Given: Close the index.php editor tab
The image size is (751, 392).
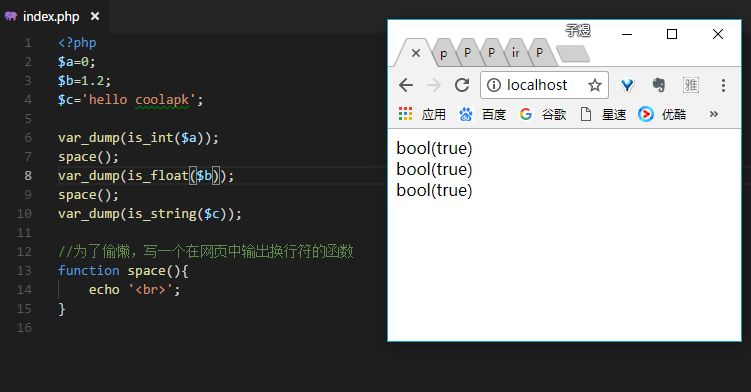Looking at the screenshot, I should tap(95, 16).
